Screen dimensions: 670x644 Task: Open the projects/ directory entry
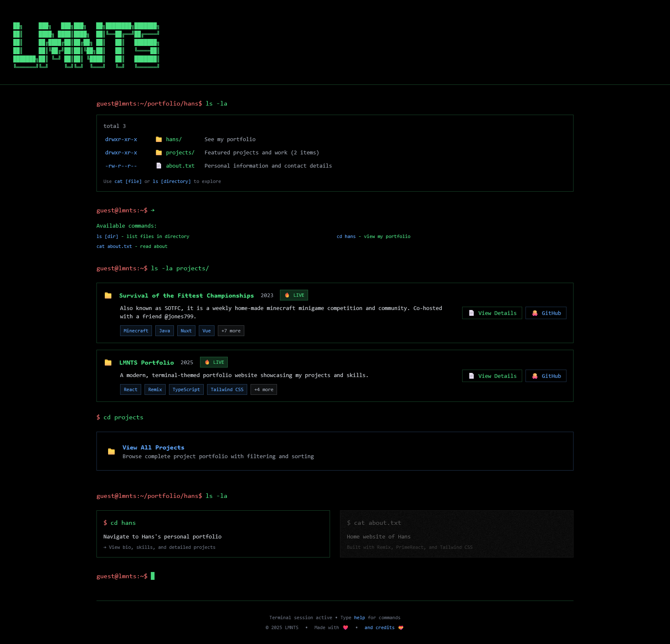pos(180,153)
